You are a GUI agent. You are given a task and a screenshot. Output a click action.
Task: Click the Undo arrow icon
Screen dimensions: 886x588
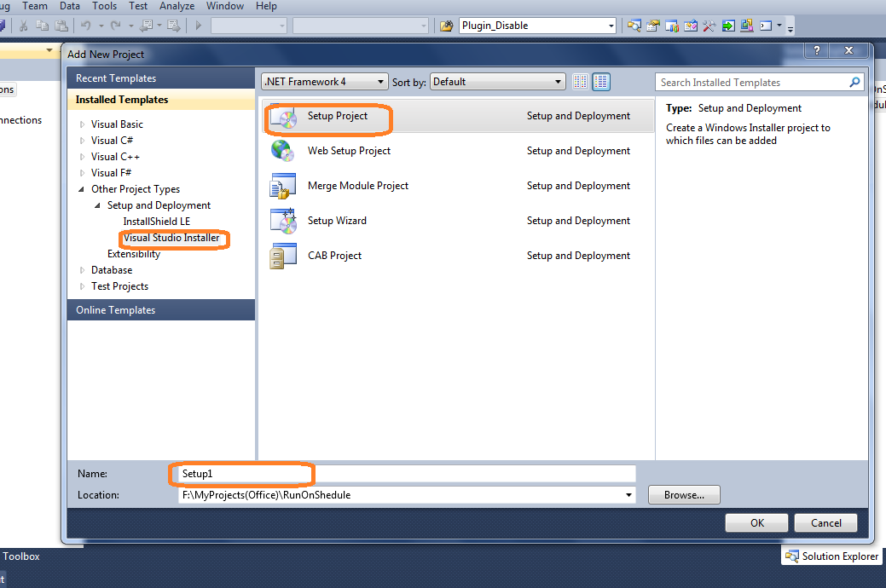coord(86,26)
